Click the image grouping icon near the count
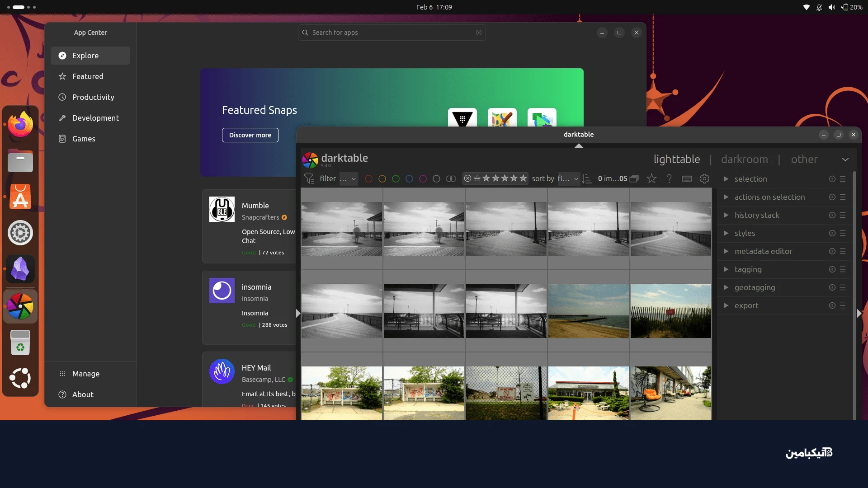 635,178
